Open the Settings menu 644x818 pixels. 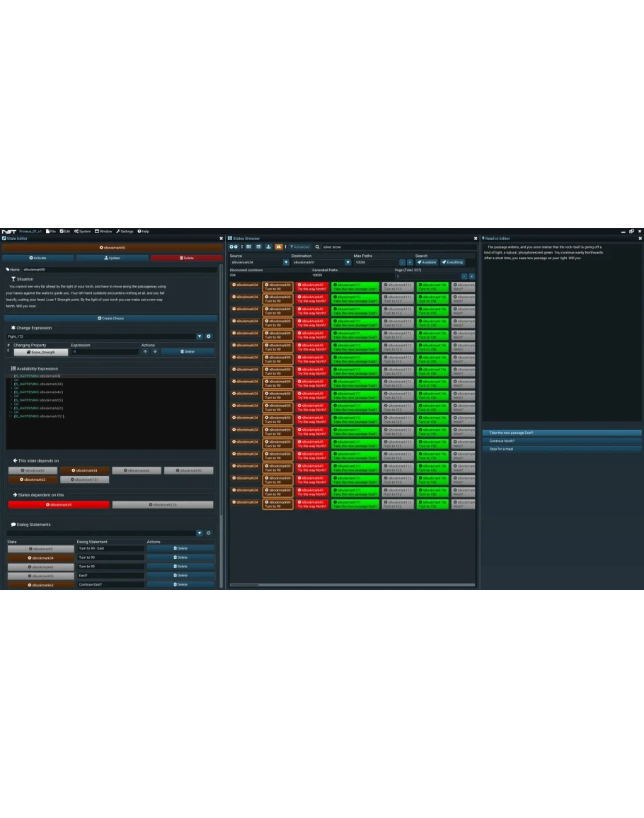pos(125,232)
